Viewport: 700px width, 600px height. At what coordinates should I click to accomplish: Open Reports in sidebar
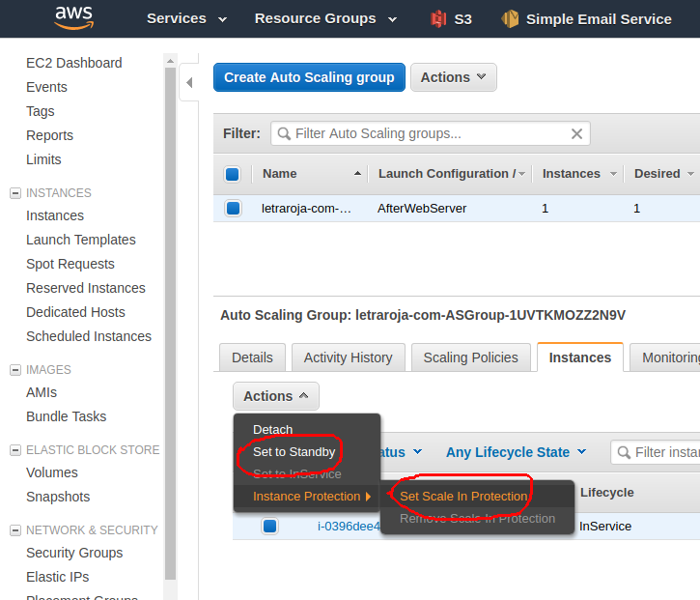pos(49,135)
